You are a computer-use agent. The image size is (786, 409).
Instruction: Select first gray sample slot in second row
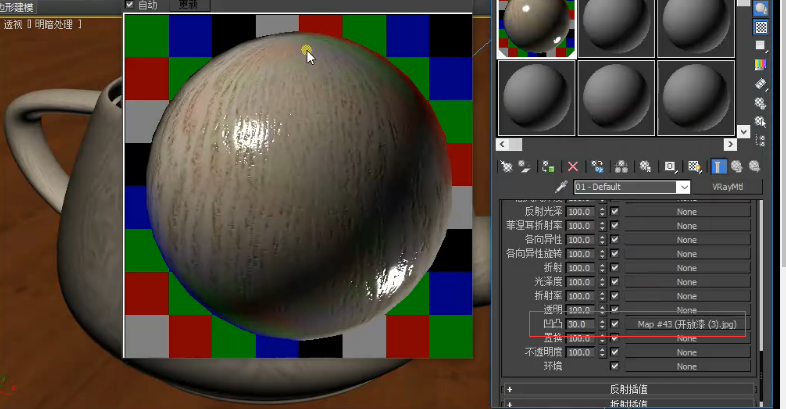click(536, 98)
